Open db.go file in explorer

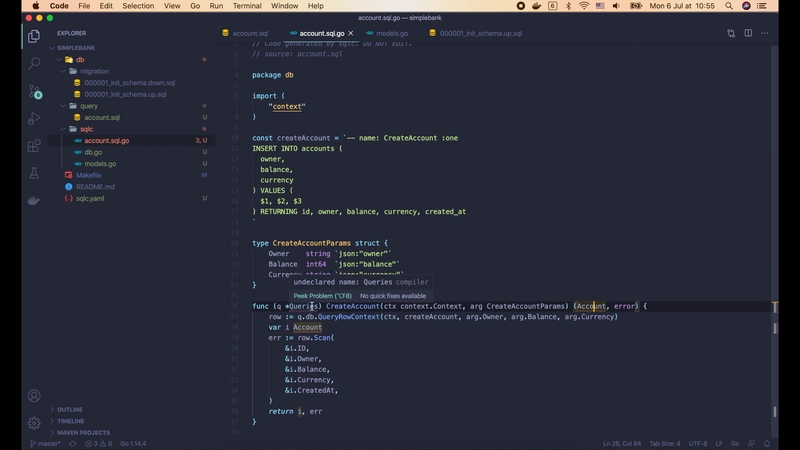(x=93, y=152)
